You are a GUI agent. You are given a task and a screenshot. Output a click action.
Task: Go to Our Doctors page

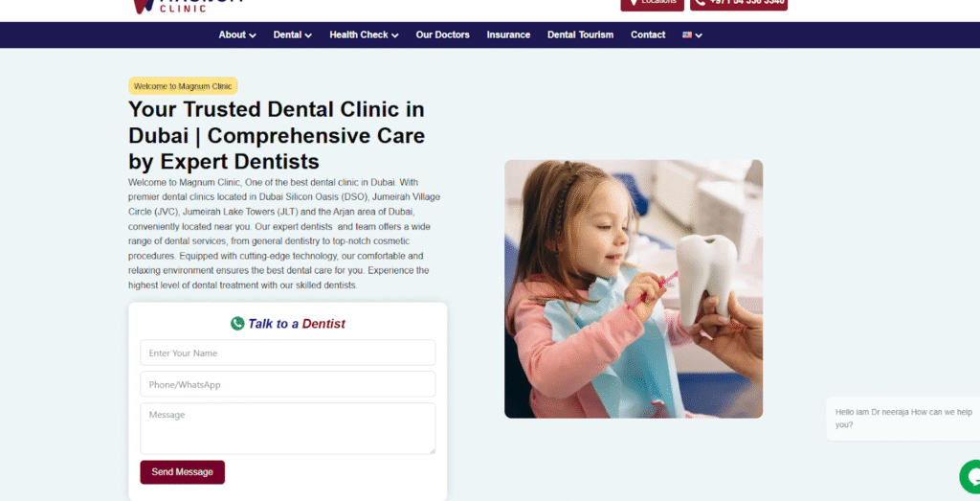442,35
